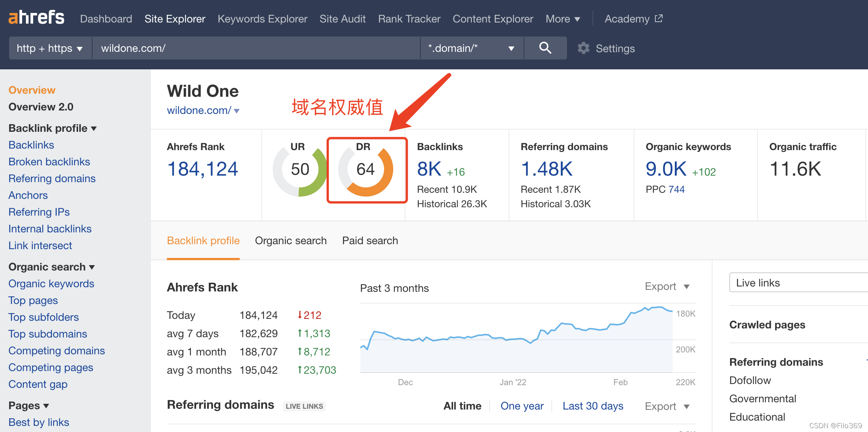Open the *.domain/* mode dropdown
Image resolution: width=868 pixels, height=432 pixels.
click(x=471, y=48)
